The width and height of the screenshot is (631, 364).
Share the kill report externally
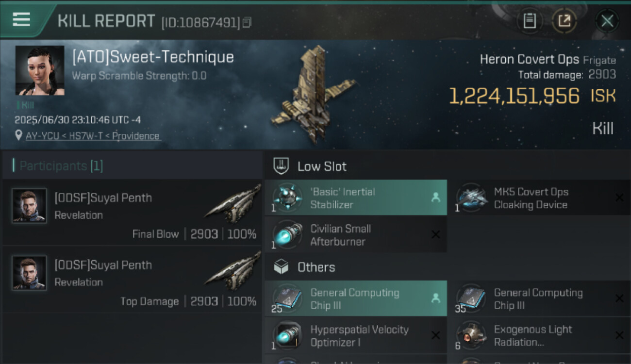click(x=564, y=21)
